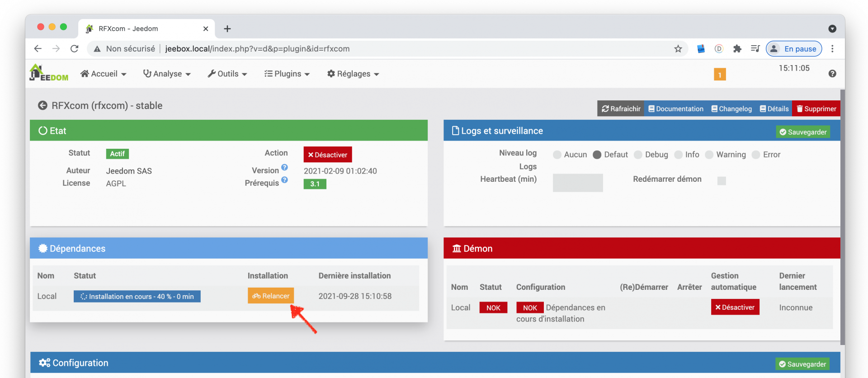
Task: Click the D extension icon
Action: [719, 48]
